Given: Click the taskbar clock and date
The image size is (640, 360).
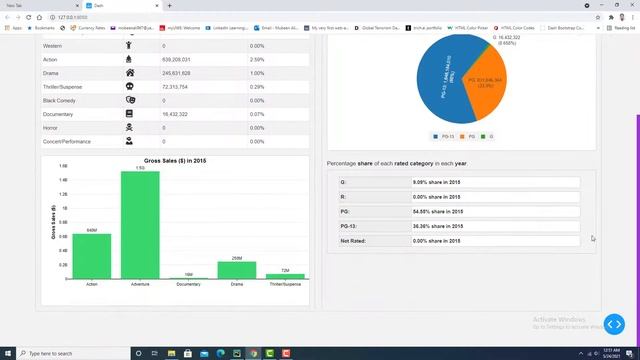Looking at the screenshot, I should [611, 353].
